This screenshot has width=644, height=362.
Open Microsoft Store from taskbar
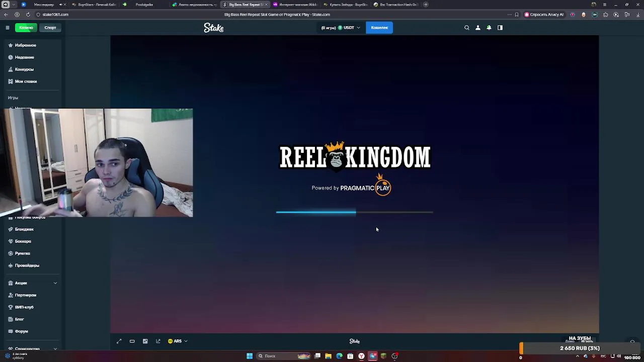click(350, 356)
